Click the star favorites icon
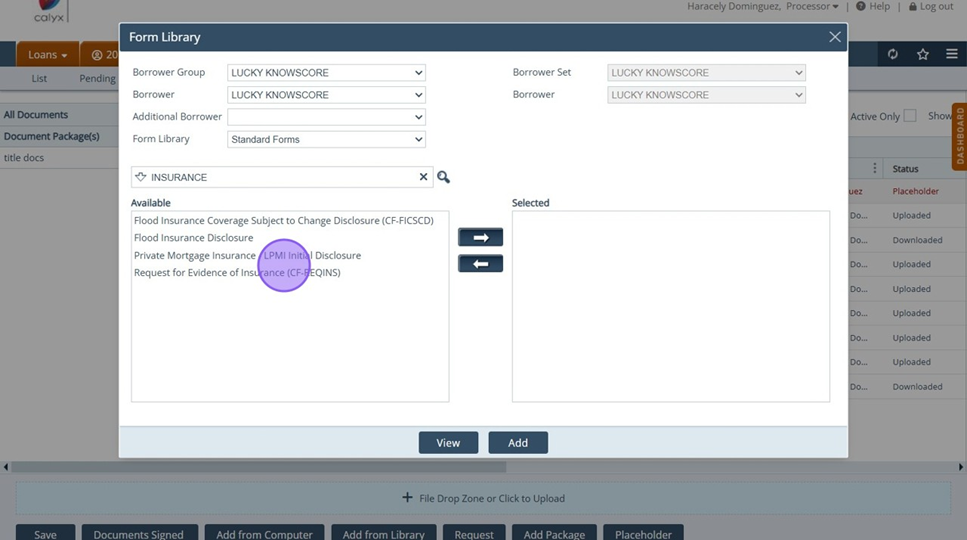This screenshot has width=967, height=540. 923,54
